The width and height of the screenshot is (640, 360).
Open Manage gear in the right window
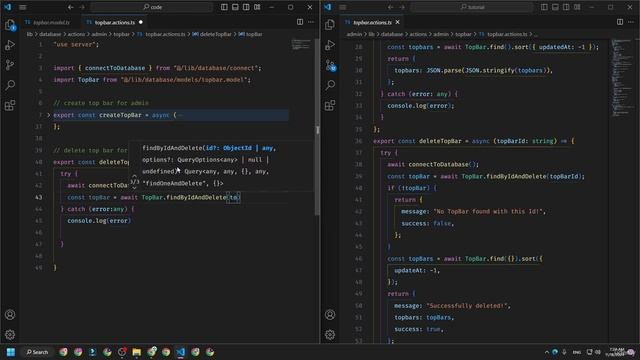pos(330,335)
